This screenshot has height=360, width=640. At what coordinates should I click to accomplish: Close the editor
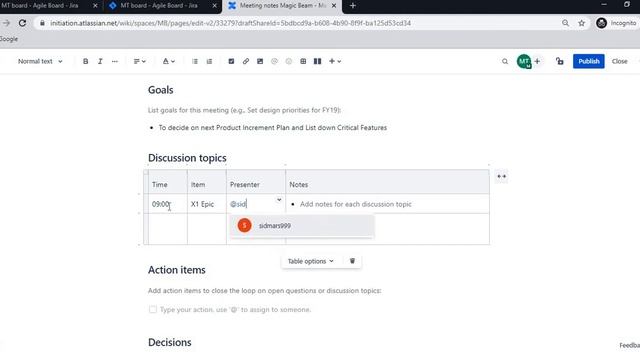619,61
